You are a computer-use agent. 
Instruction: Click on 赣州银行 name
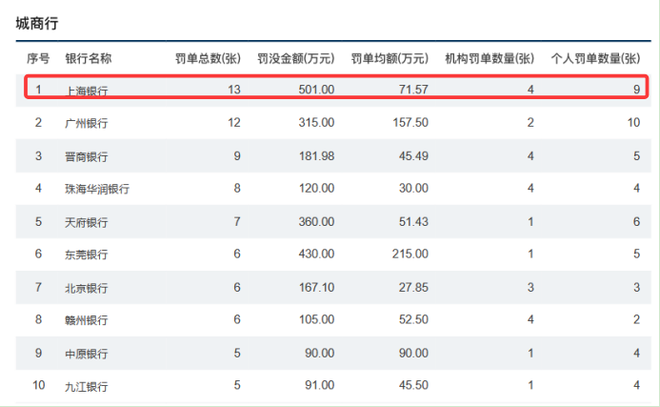[86, 321]
